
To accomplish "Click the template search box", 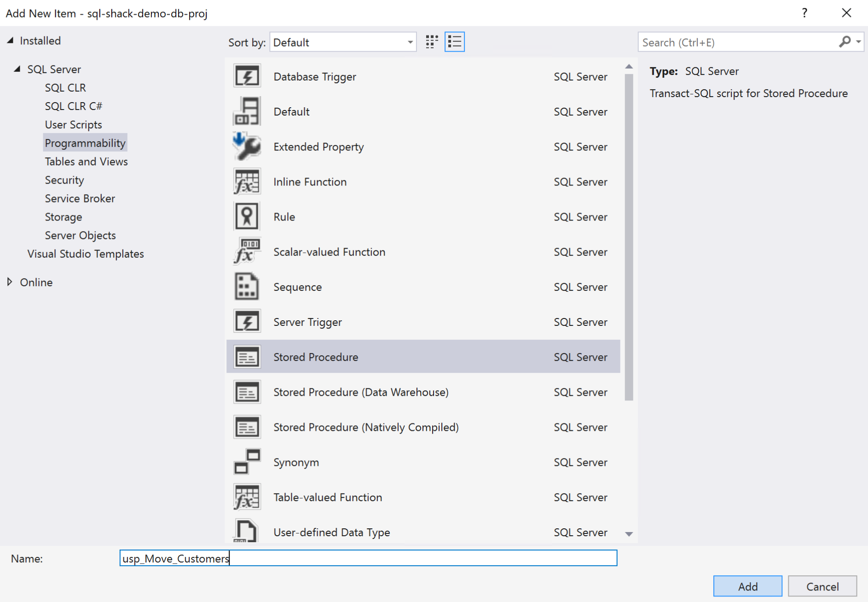I will point(736,42).
